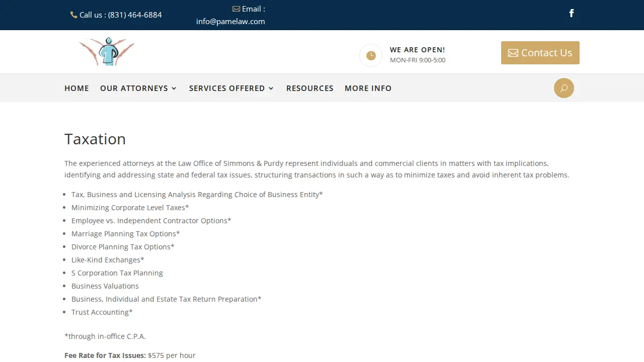Expand the Our Attorneys dropdown chevron
This screenshot has width=644, height=362.
[x=174, y=88]
